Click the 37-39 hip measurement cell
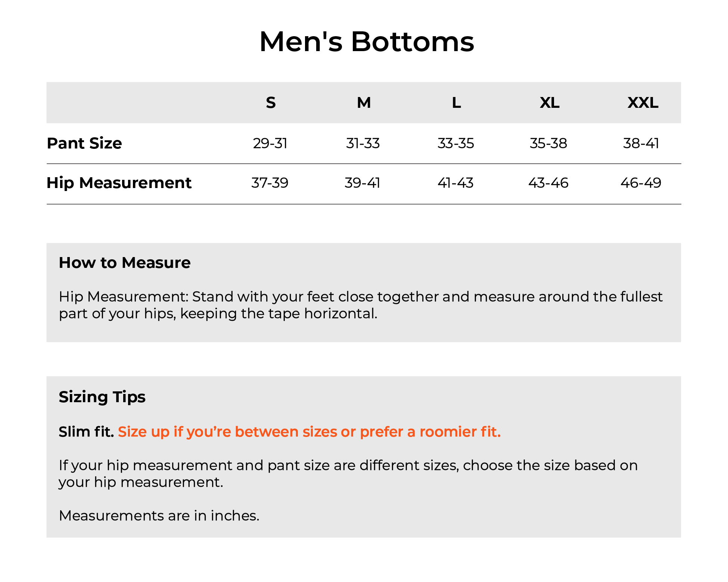 [270, 183]
